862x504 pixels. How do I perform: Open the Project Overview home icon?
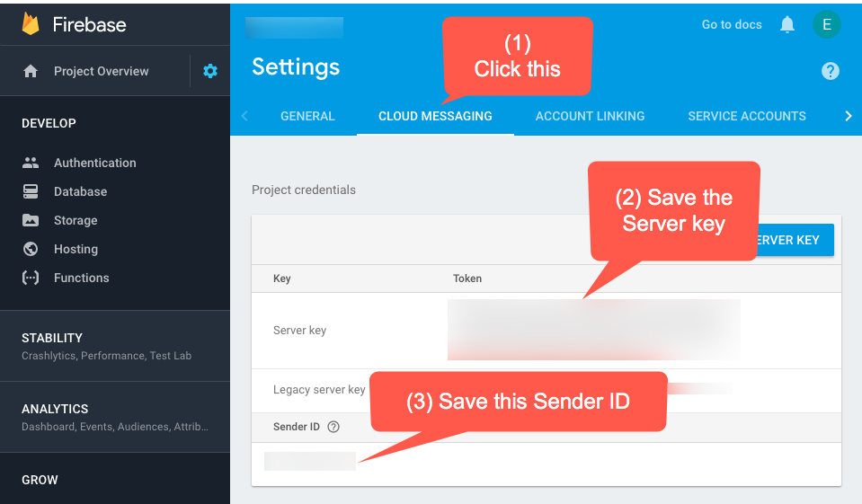click(31, 71)
